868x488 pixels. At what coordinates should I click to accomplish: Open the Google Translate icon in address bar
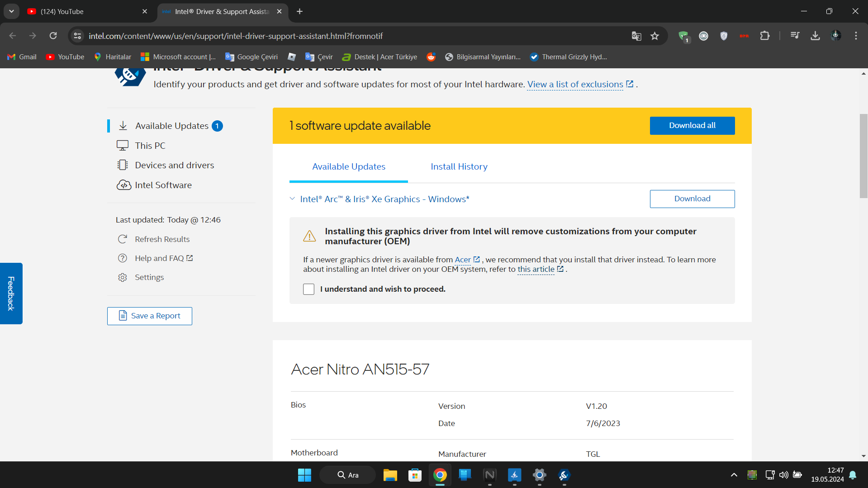point(636,36)
